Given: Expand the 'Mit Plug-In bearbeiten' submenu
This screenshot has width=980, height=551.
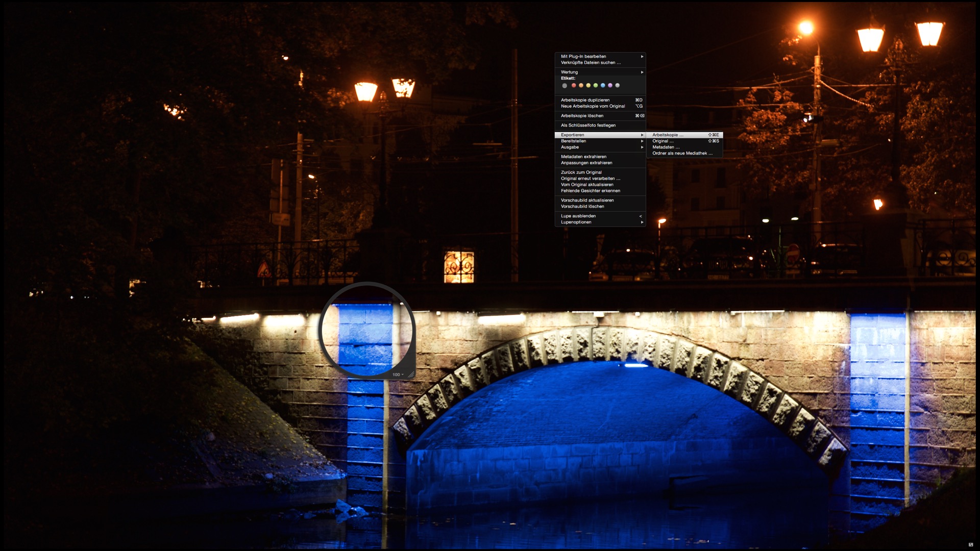Looking at the screenshot, I should [x=600, y=57].
